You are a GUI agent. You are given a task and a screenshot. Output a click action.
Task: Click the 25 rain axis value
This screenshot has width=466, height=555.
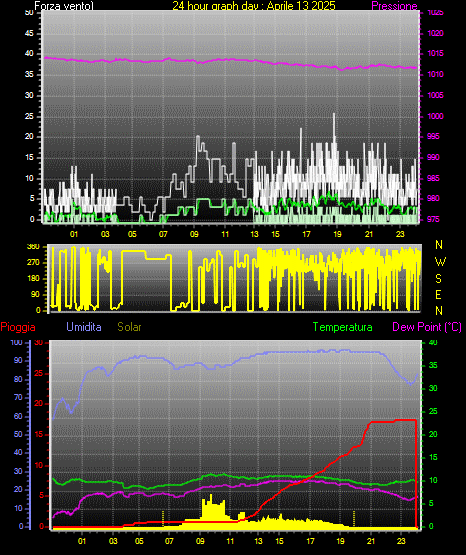pyautogui.click(x=39, y=373)
